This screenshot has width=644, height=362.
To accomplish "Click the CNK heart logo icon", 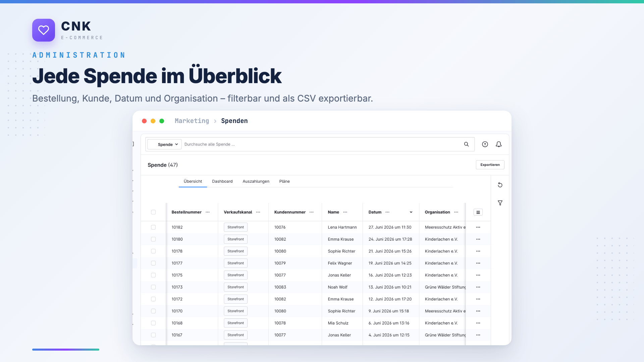I will click(44, 30).
